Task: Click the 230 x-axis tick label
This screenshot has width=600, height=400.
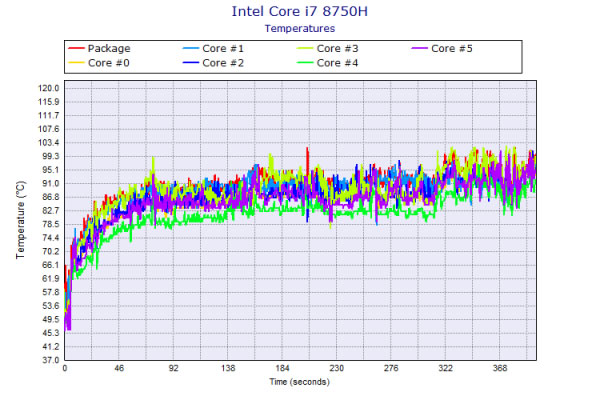Action: click(337, 368)
